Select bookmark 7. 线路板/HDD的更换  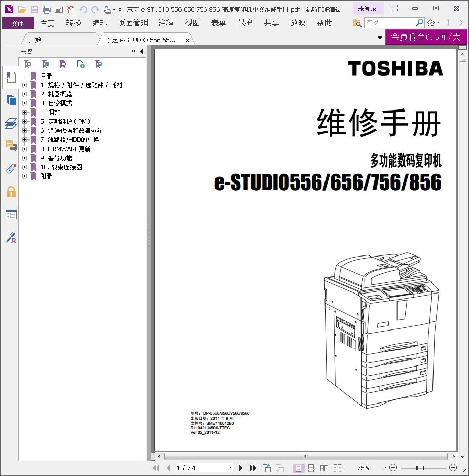click(x=69, y=139)
